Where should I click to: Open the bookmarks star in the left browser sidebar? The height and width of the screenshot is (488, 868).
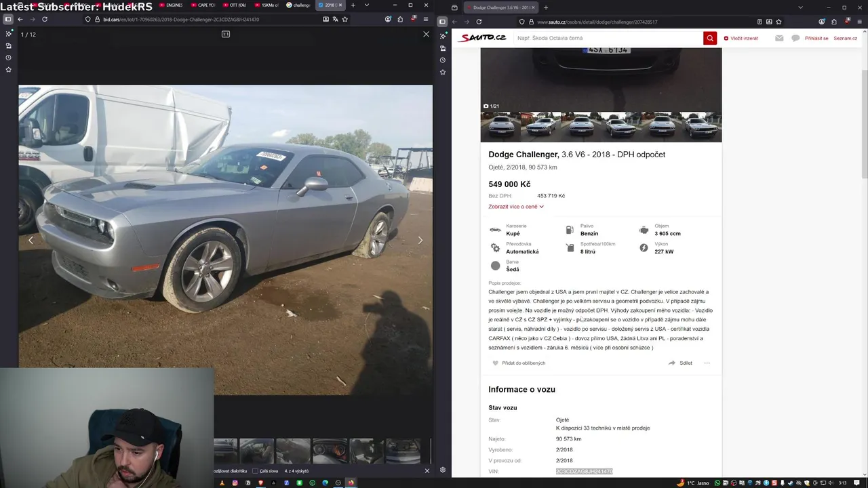click(x=8, y=70)
